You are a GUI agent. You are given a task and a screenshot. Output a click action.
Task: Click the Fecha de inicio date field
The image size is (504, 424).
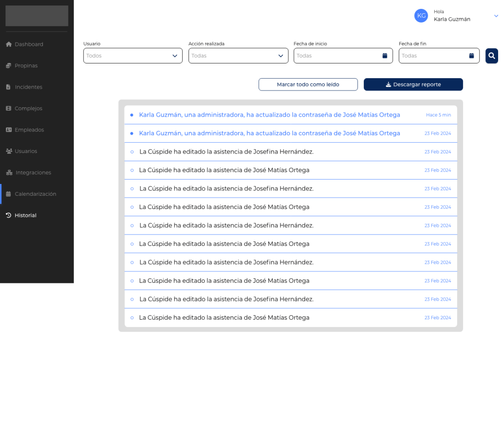337,56
